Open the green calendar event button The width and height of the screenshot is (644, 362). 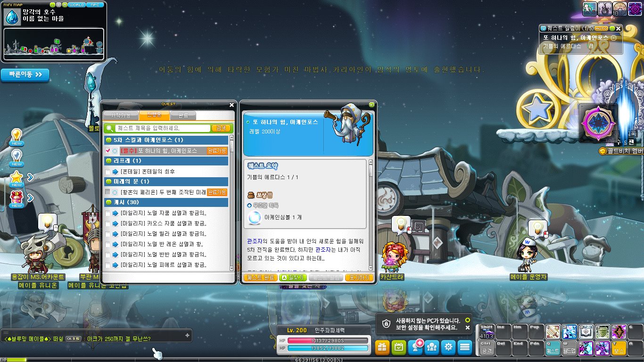399,347
